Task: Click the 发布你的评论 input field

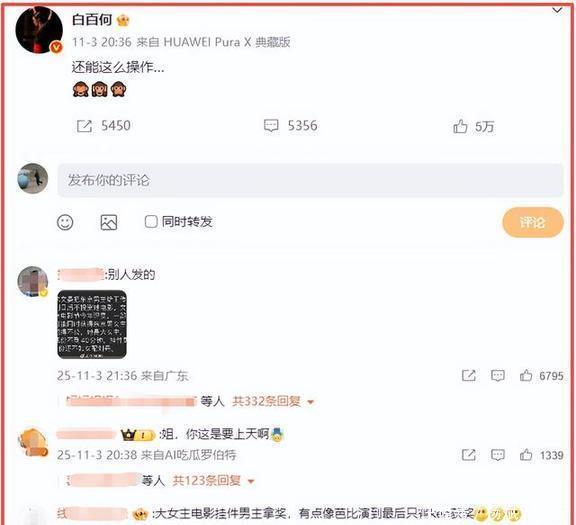Action: tap(310, 180)
